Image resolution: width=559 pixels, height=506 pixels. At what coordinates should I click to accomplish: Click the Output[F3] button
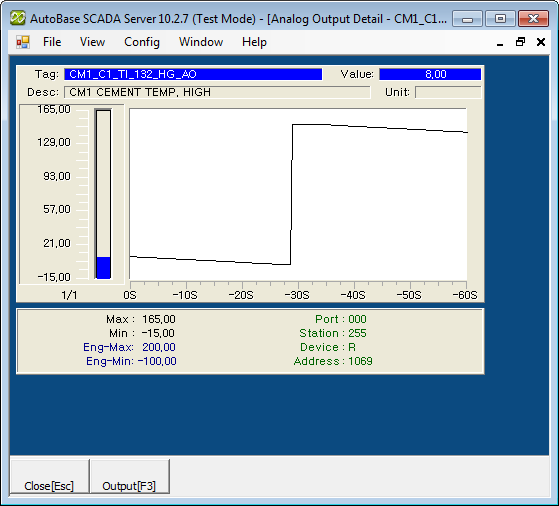[129, 476]
